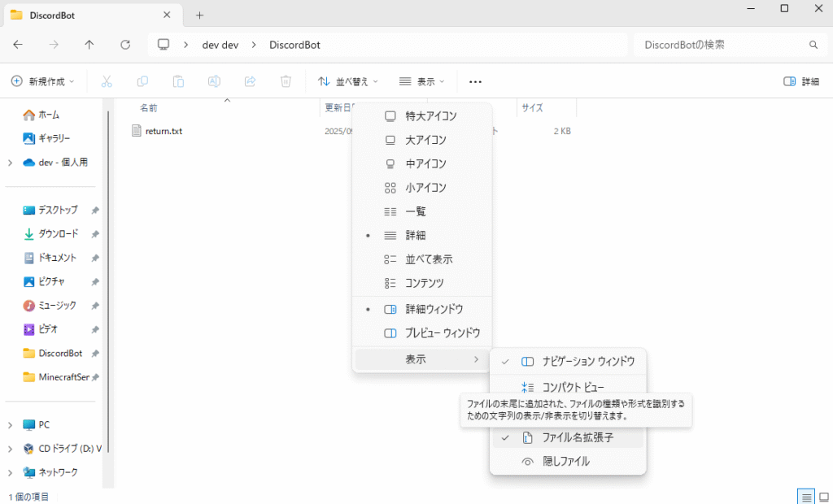Go up one folder with Up arrow
Screen dimensions: 833x504
89,45
